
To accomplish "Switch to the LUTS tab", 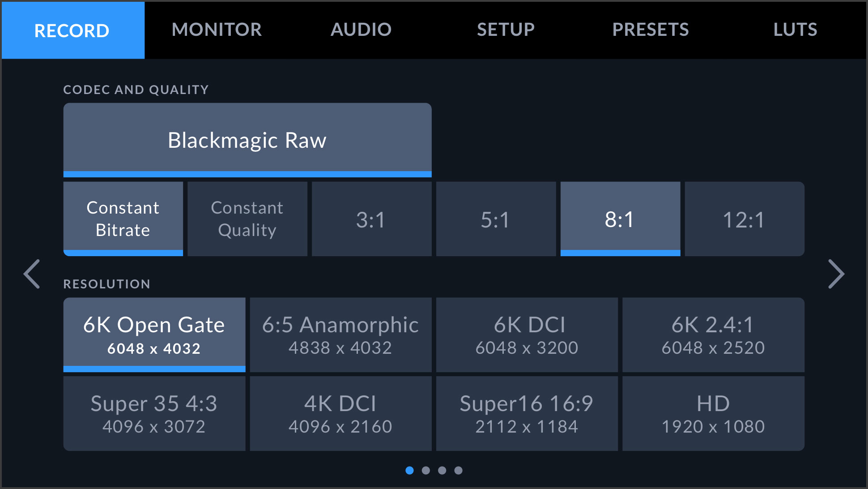I will pyautogui.click(x=795, y=30).
